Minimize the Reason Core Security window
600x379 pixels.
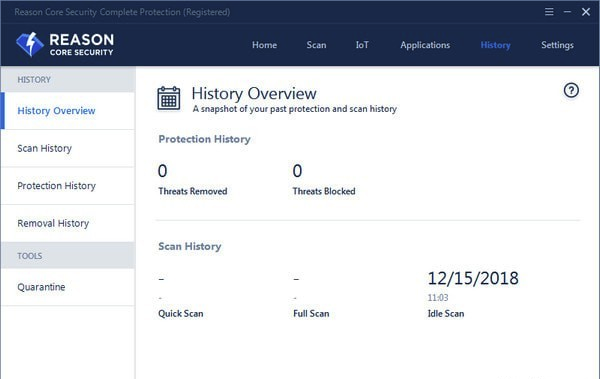[x=567, y=12]
